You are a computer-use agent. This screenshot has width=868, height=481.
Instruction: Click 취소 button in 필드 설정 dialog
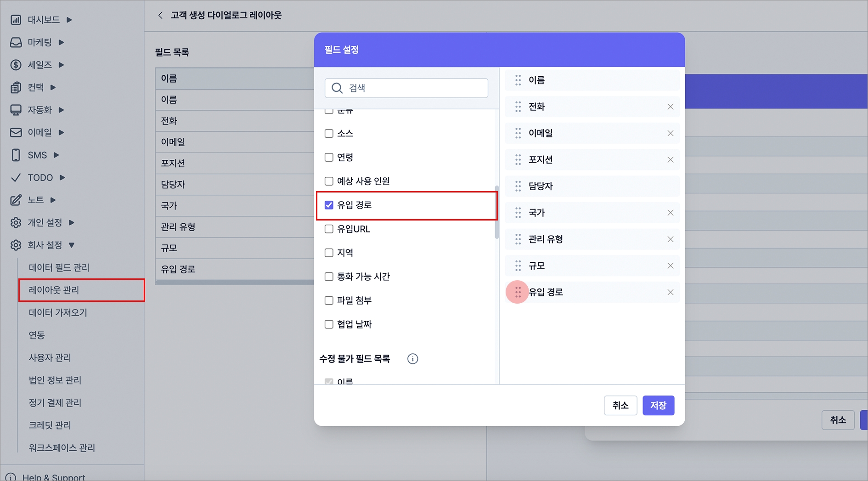(620, 405)
